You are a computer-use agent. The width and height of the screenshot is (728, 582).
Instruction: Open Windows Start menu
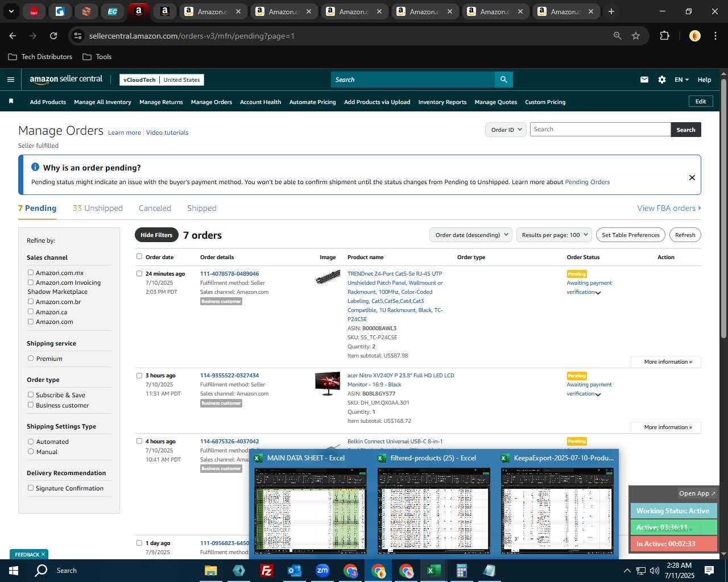pos(14,571)
